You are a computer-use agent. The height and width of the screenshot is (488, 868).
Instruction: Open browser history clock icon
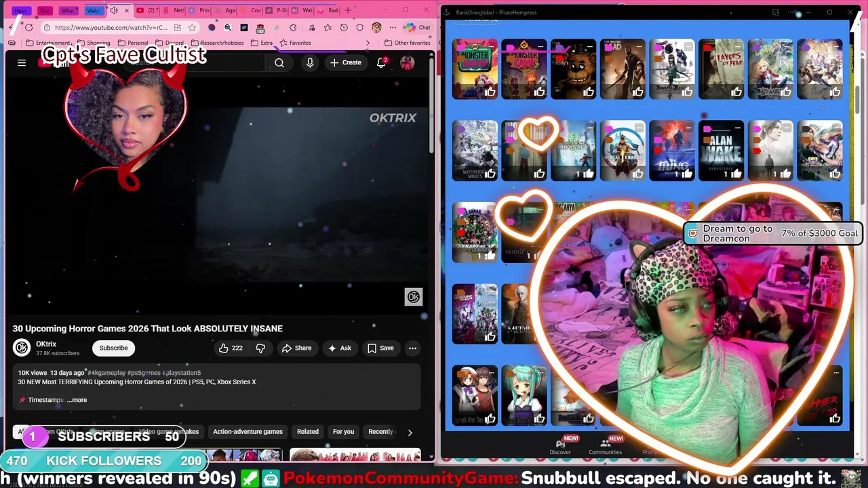coord(344,28)
